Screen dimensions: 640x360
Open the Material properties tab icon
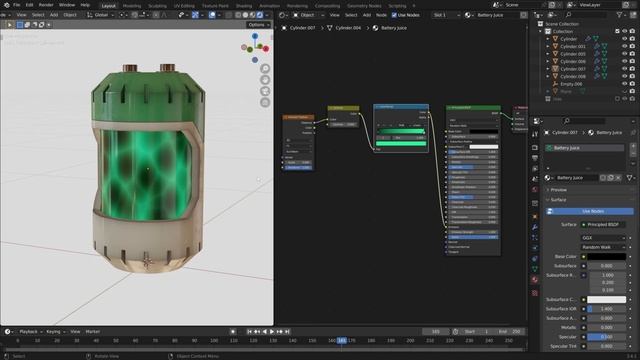(535, 280)
